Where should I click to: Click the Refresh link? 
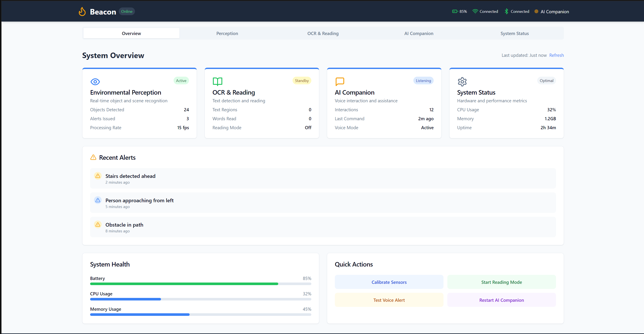[556, 55]
